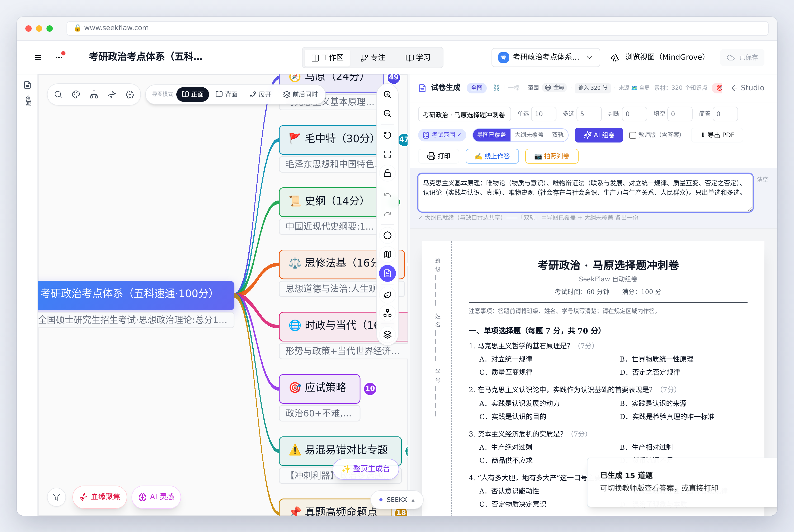Image resolution: width=794 pixels, height=532 pixels.
Task: Switch to the 学习 tab
Action: coord(418,57)
